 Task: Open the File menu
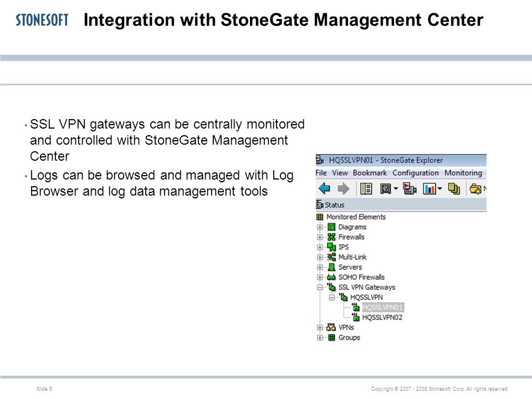coord(321,173)
